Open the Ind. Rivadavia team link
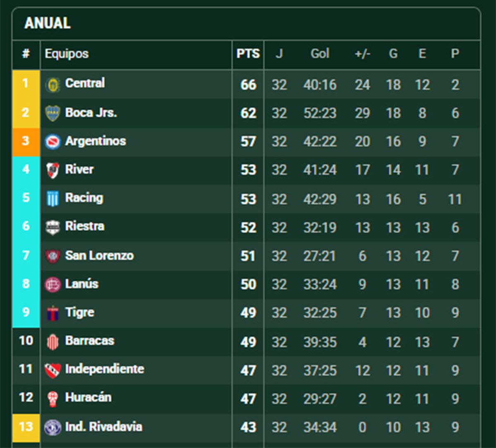Image resolution: width=496 pixels, height=448 pixels. [103, 427]
